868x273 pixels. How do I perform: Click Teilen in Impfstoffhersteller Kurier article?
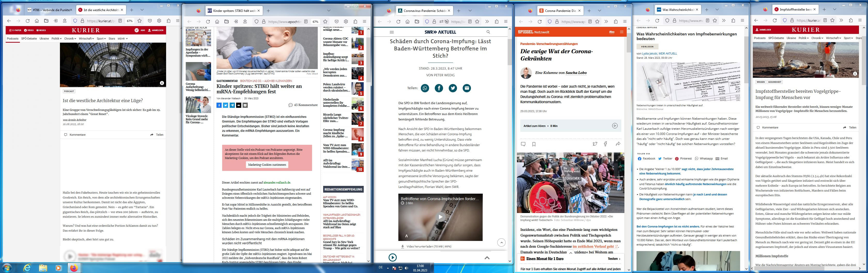849,128
